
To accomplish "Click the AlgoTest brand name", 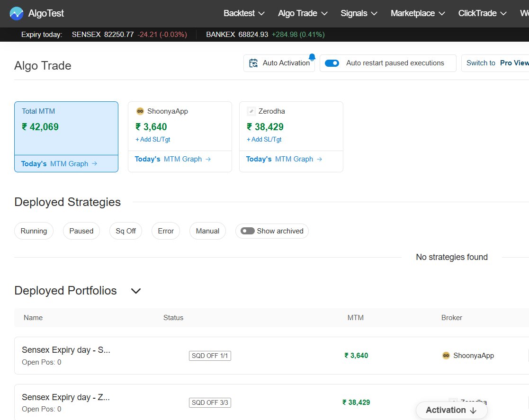I will (x=46, y=13).
